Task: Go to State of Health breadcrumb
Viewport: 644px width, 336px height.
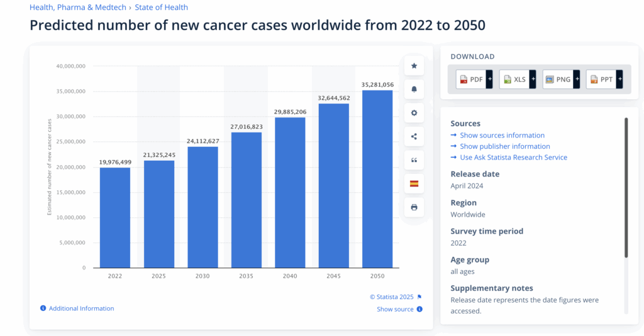Action: pyautogui.click(x=161, y=8)
